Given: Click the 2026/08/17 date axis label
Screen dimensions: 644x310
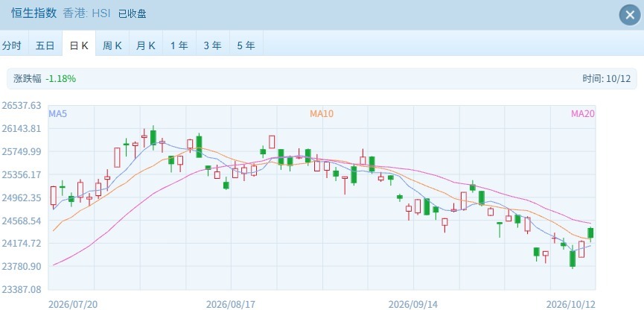Looking at the screenshot, I should coord(231,304).
